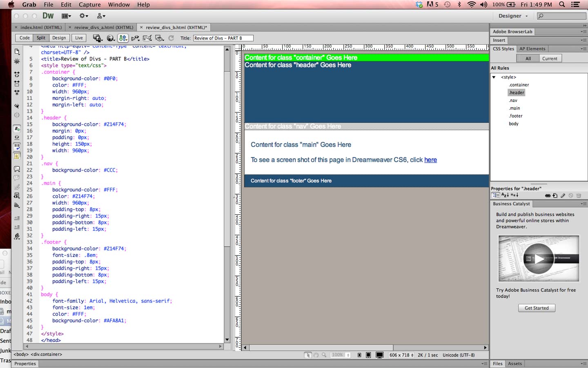Collapse the <style> tree in All Rules

(x=494, y=77)
